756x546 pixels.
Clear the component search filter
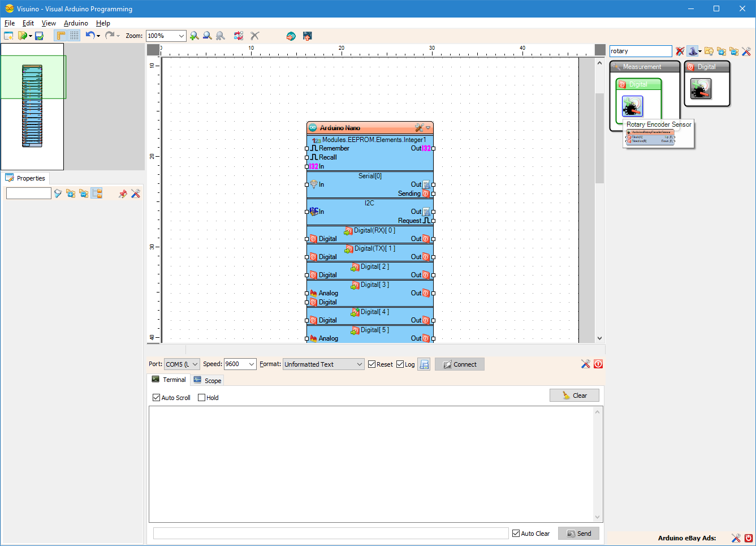(x=680, y=51)
